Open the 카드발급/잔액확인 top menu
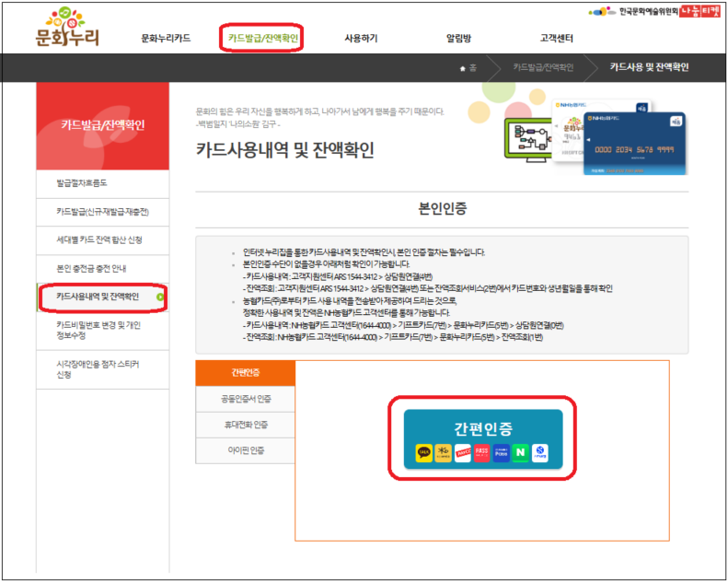This screenshot has height=583, width=728. 263,38
